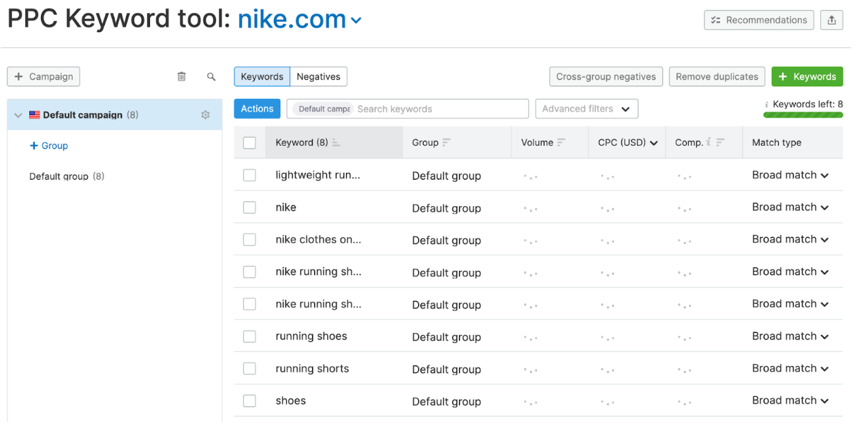Screen dimensions: 868x437
Task: Select the Default campaign row
Action: pos(114,115)
